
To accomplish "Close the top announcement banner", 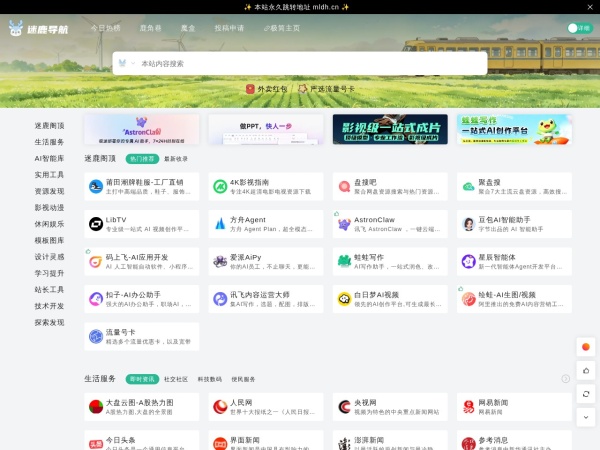I will 590,7.
